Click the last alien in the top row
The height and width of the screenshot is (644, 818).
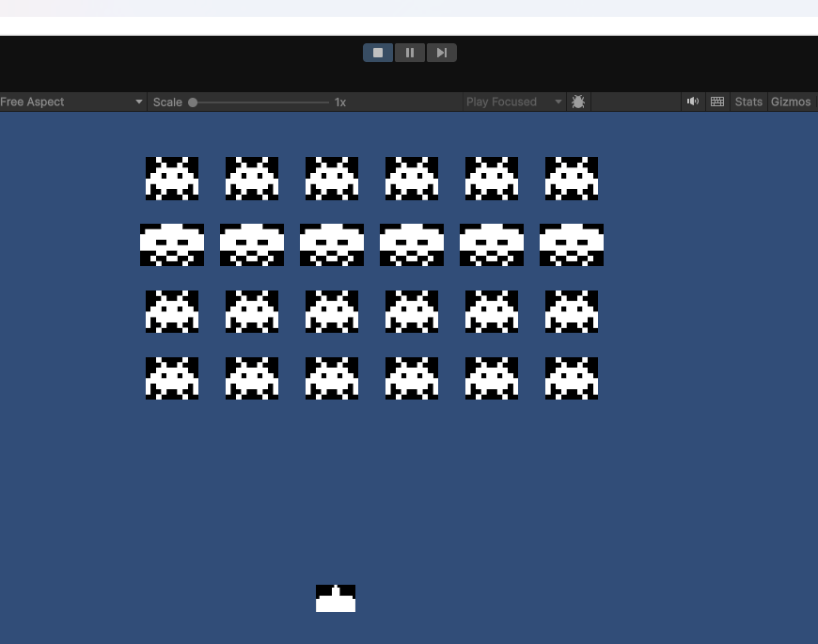pyautogui.click(x=572, y=179)
